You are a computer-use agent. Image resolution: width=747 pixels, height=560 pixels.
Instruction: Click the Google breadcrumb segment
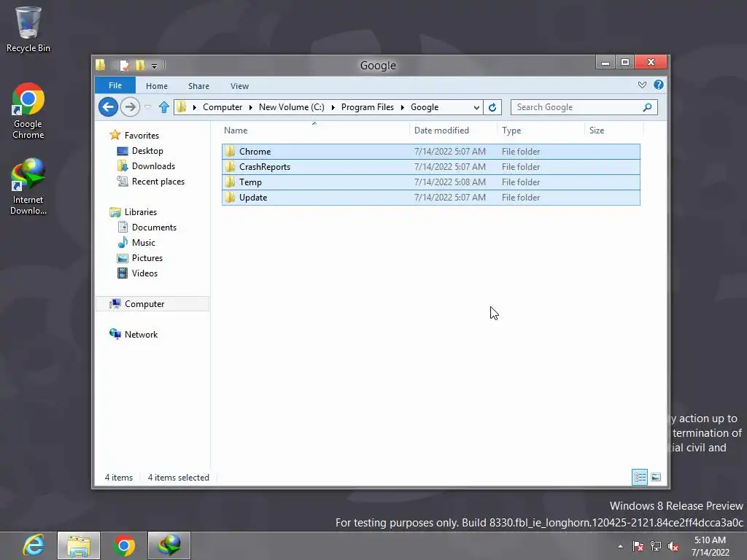point(425,107)
